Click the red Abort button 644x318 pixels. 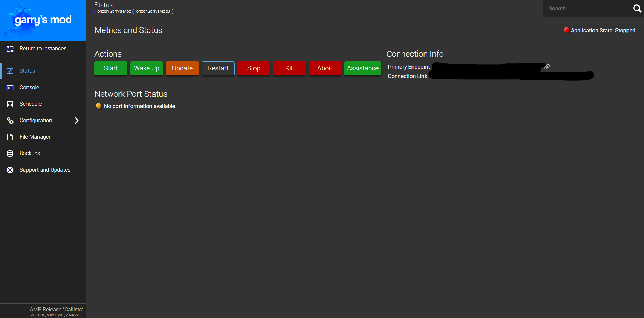tap(325, 68)
